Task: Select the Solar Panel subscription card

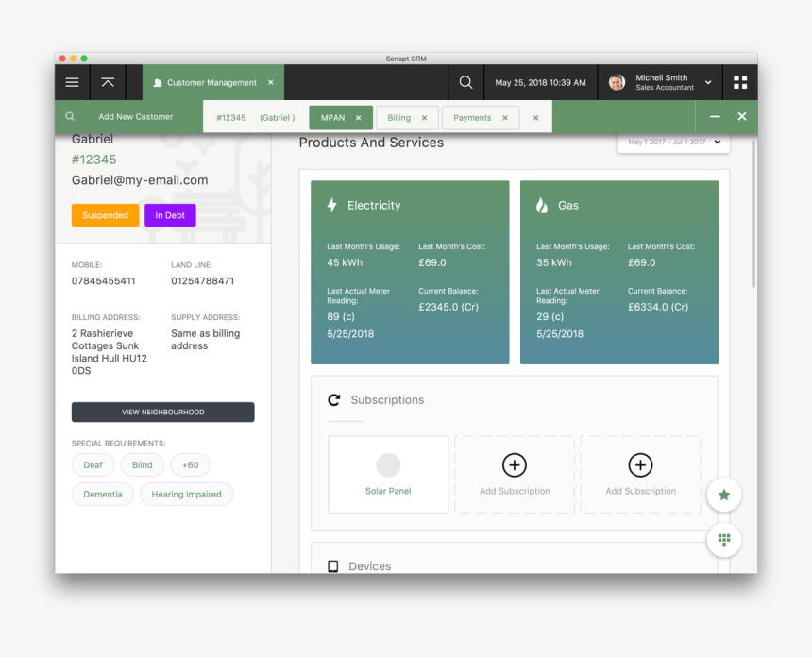Action: (388, 474)
